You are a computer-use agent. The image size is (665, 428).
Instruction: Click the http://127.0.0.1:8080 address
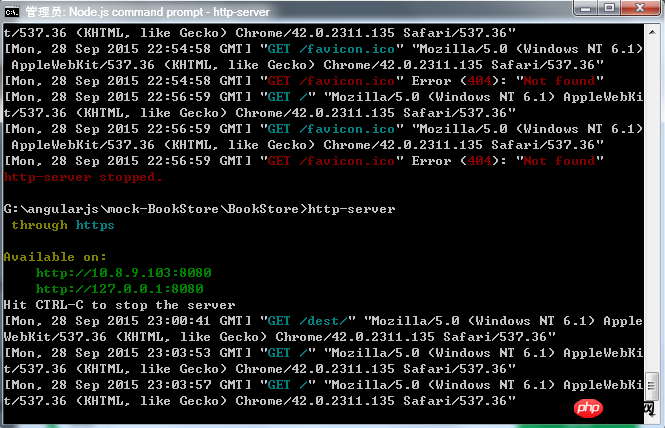pos(120,289)
